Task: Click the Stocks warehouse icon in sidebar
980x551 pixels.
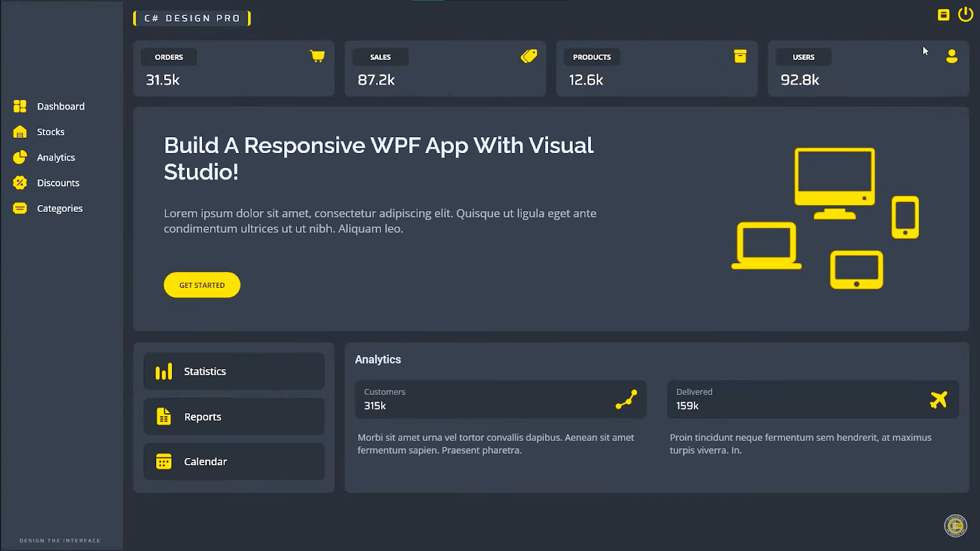Action: point(20,132)
